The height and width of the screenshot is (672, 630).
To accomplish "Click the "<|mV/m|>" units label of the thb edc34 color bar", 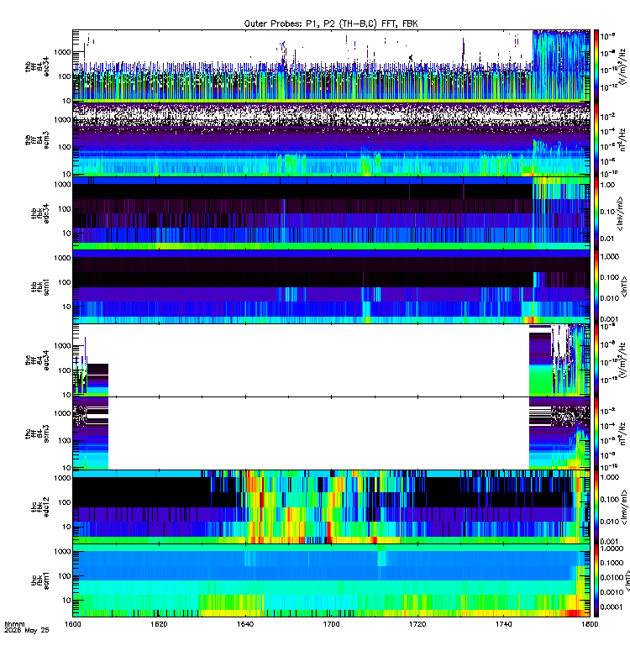I will 620,213.
